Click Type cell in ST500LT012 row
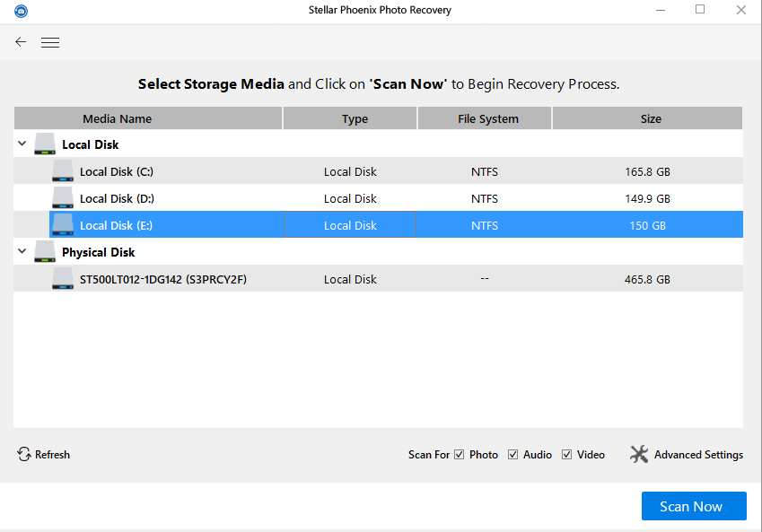The width and height of the screenshot is (762, 532). 350,280
